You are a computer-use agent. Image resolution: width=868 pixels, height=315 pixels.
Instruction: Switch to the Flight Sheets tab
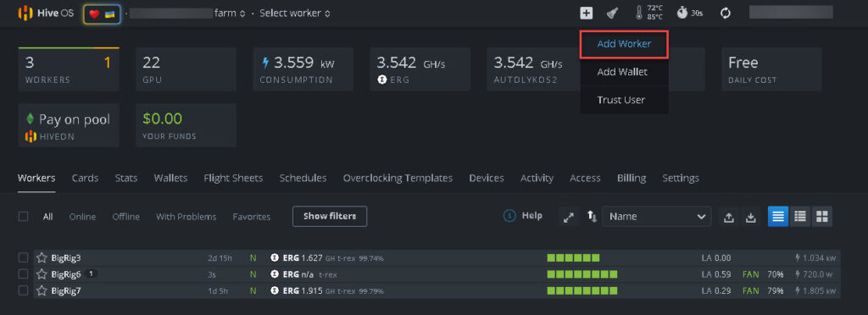coord(233,178)
